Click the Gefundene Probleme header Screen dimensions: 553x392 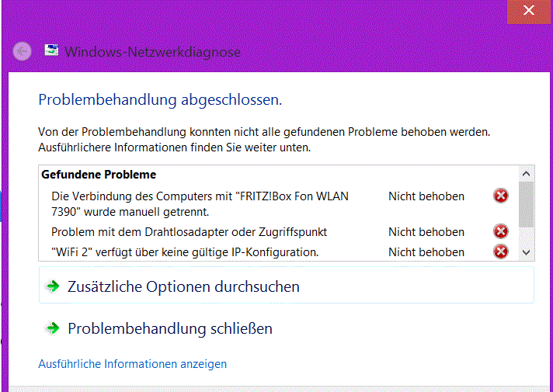(x=99, y=175)
